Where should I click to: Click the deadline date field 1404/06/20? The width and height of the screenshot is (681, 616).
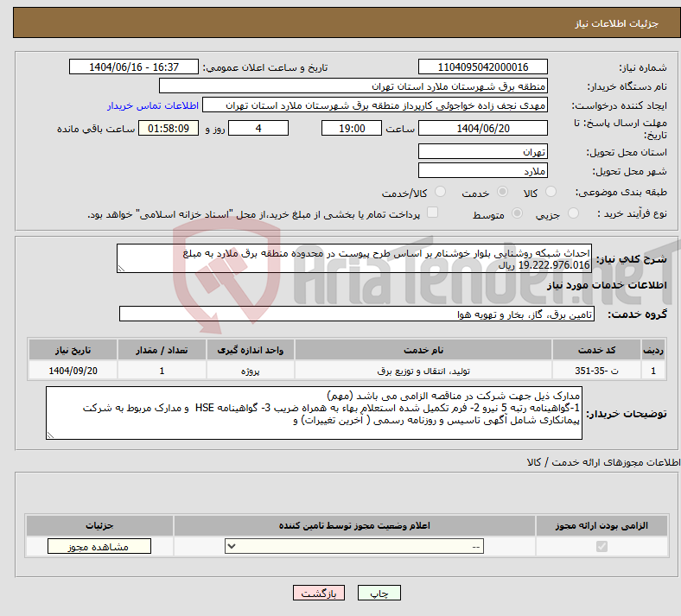[x=482, y=128]
